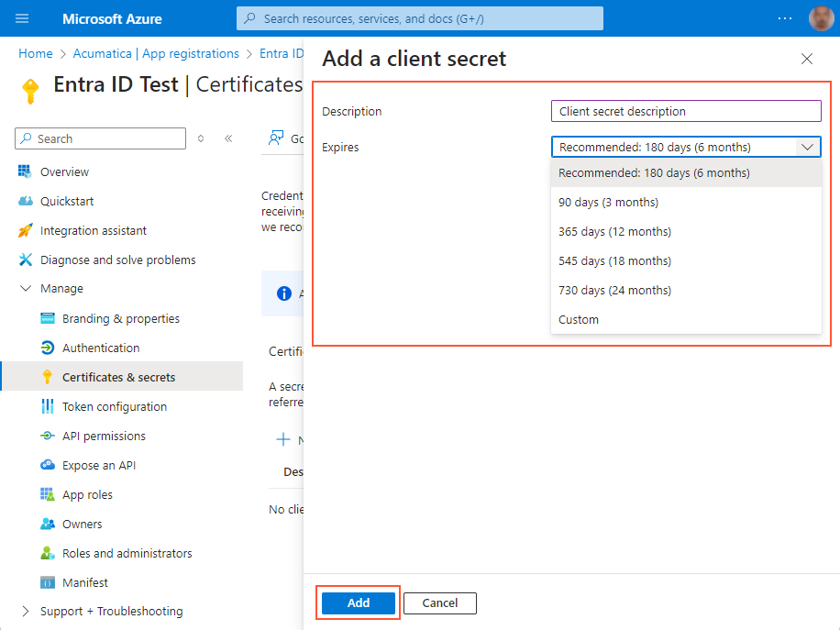Open the top bar ellipsis menu
840x630 pixels.
click(x=784, y=18)
